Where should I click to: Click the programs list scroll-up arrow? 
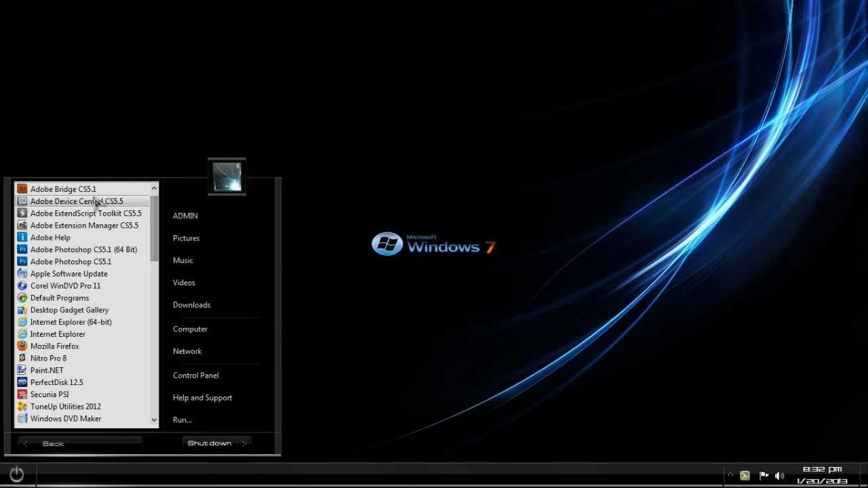(x=154, y=188)
